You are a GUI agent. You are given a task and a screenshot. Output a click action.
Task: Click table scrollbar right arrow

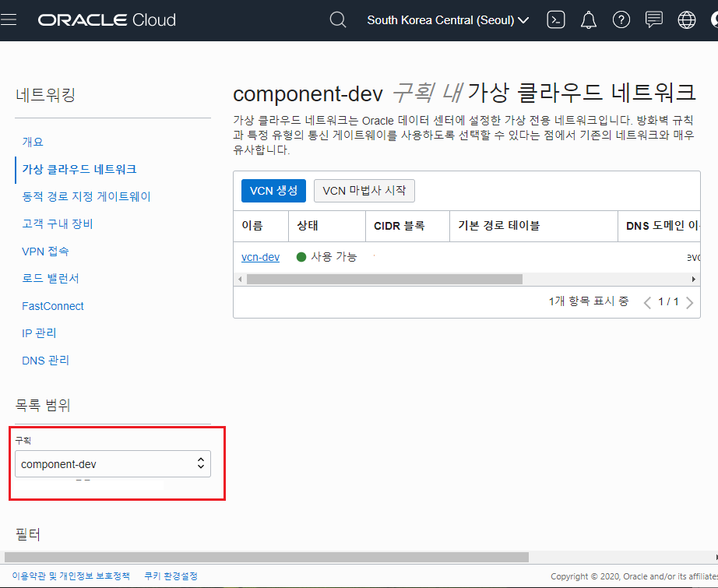[x=693, y=280]
